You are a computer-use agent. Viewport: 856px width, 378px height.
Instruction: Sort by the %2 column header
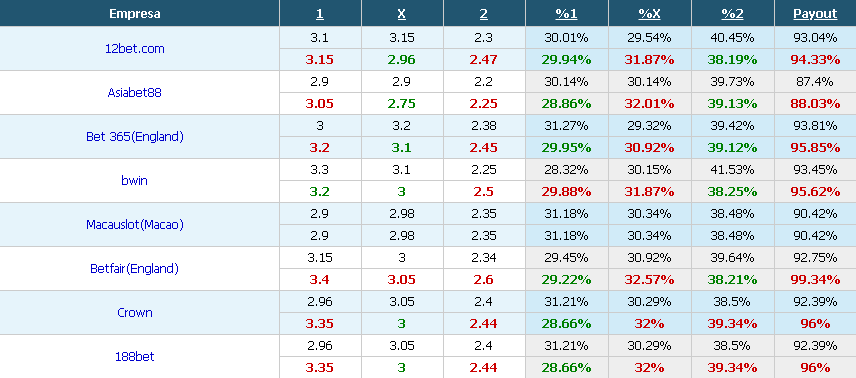[732, 14]
